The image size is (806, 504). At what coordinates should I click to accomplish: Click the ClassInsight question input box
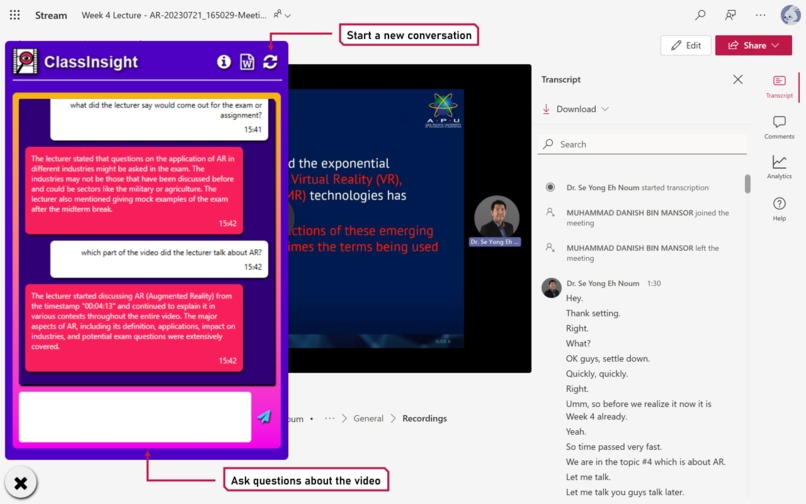[135, 417]
